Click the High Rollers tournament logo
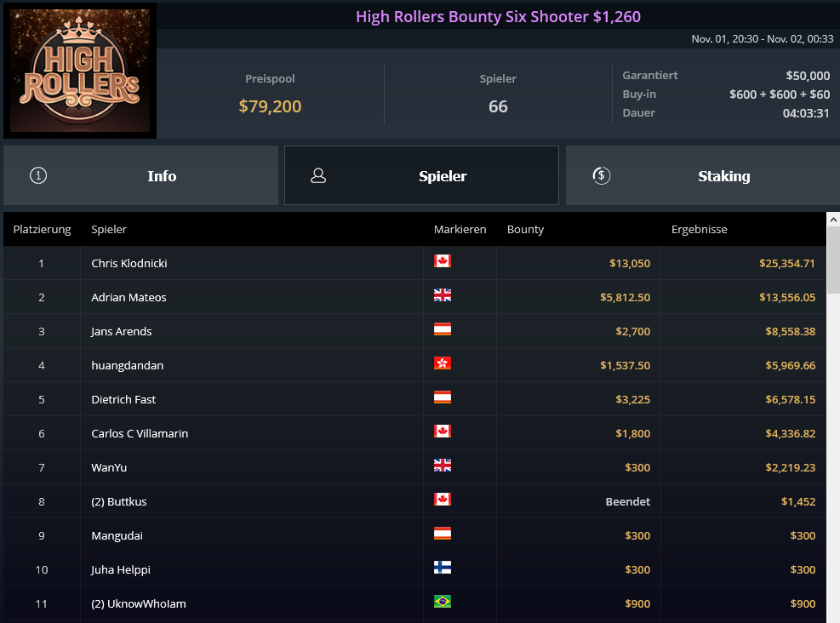Screen dimensions: 840x623 click(80, 70)
